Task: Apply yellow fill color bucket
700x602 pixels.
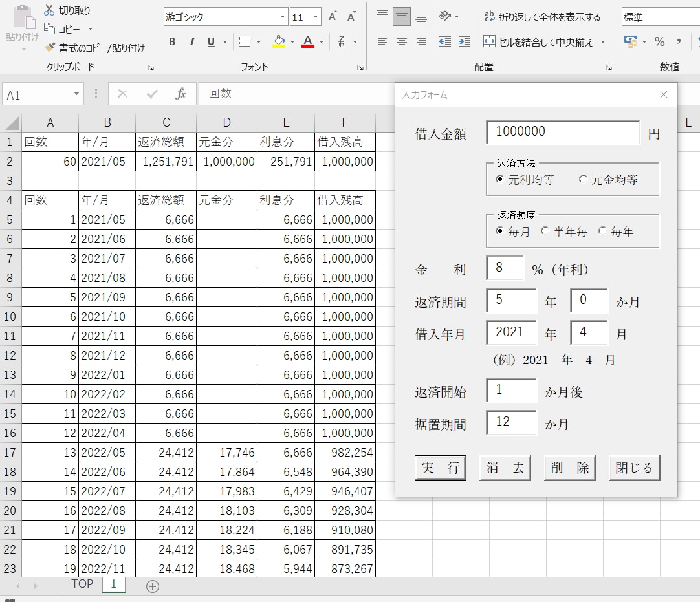Action: coord(279,41)
